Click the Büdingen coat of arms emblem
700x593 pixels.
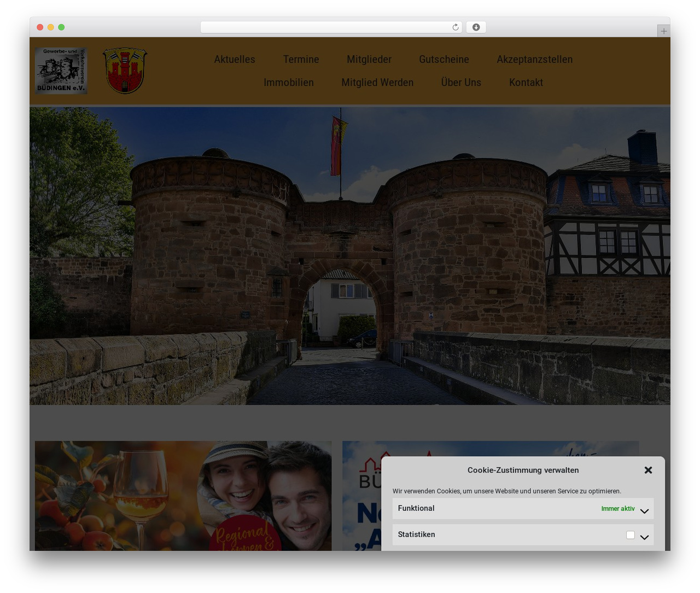click(125, 71)
